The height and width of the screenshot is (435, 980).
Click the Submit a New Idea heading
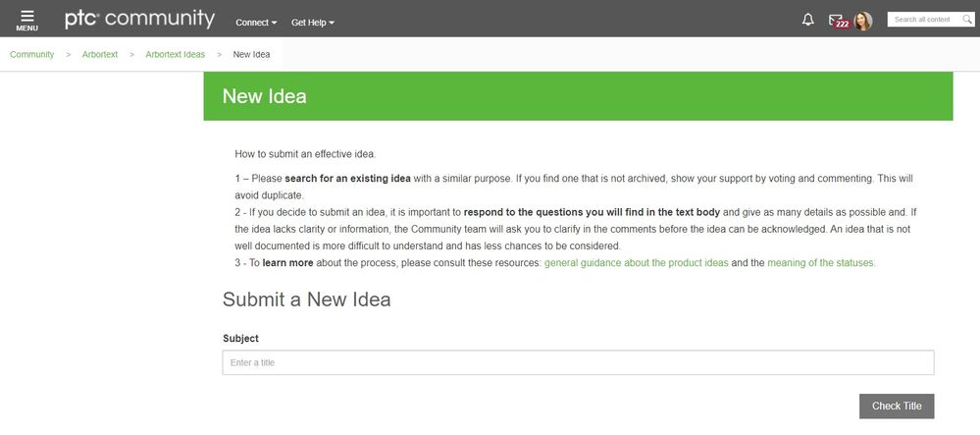pos(307,299)
